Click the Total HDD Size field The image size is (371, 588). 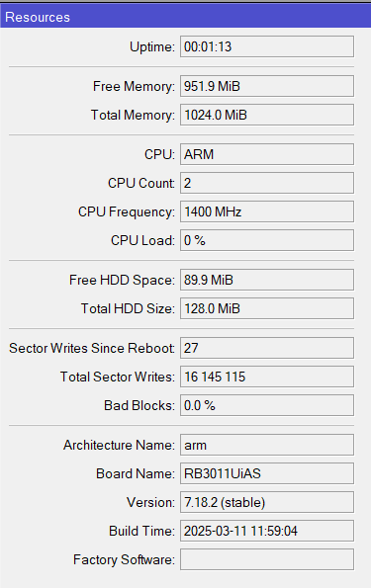click(x=267, y=308)
